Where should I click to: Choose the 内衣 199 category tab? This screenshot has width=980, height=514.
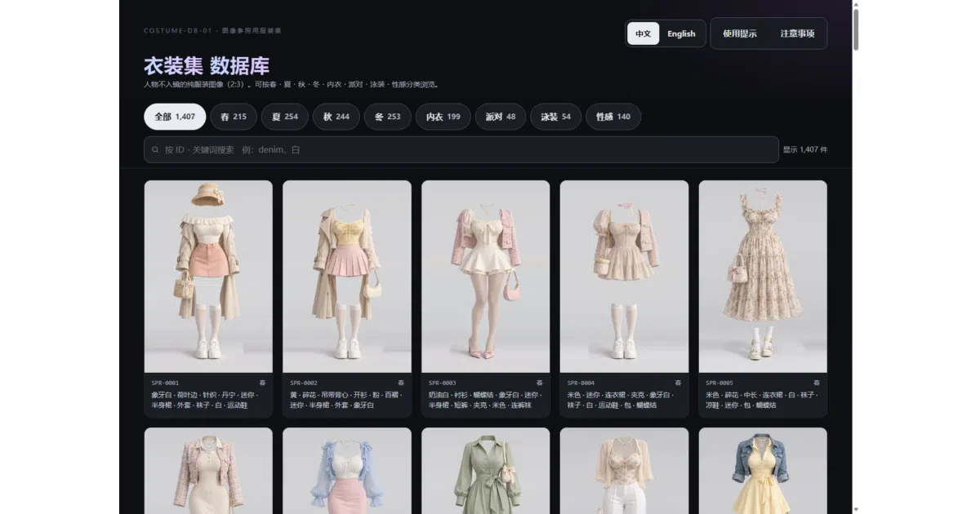click(443, 117)
